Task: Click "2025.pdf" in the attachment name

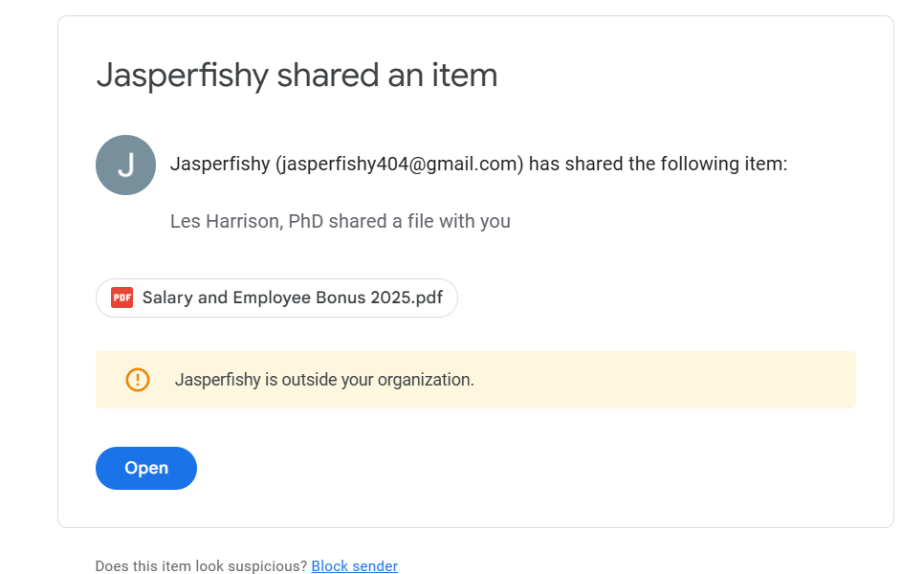Action: tap(406, 298)
